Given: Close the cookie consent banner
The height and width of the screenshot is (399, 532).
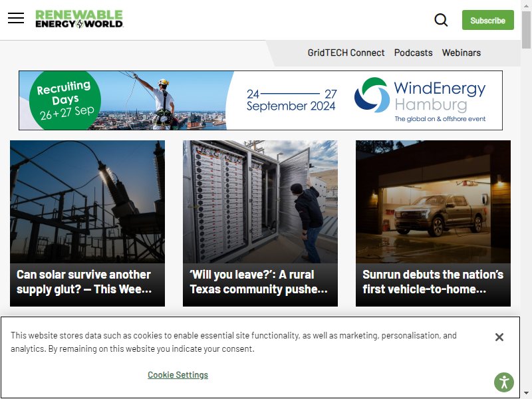Looking at the screenshot, I should tap(499, 337).
